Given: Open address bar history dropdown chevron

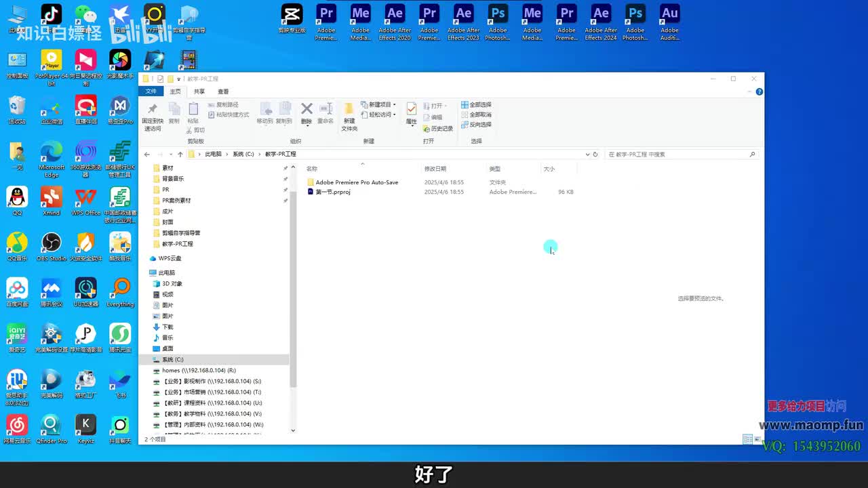Looking at the screenshot, I should 587,155.
